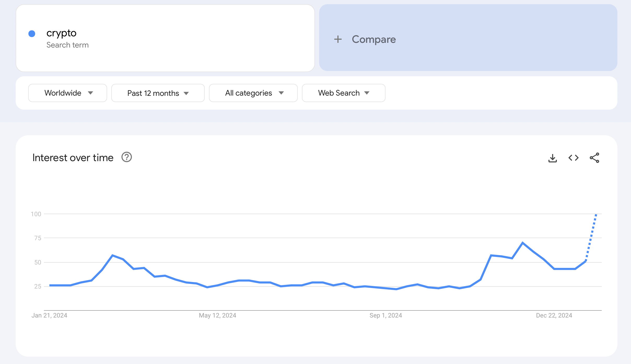Open embed code for the chart
The image size is (631, 364).
573,158
